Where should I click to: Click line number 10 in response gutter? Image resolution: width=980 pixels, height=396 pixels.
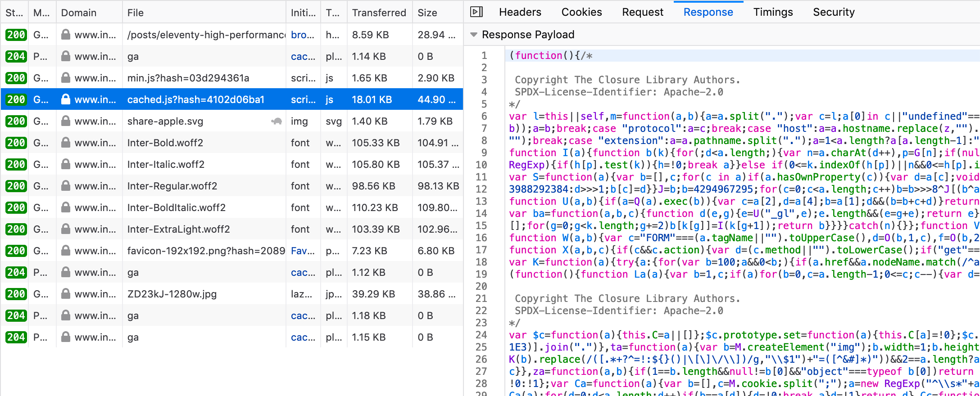point(481,165)
